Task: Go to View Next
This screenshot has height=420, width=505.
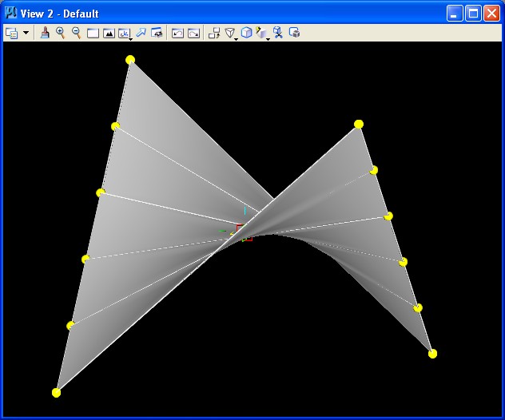Action: click(x=193, y=34)
